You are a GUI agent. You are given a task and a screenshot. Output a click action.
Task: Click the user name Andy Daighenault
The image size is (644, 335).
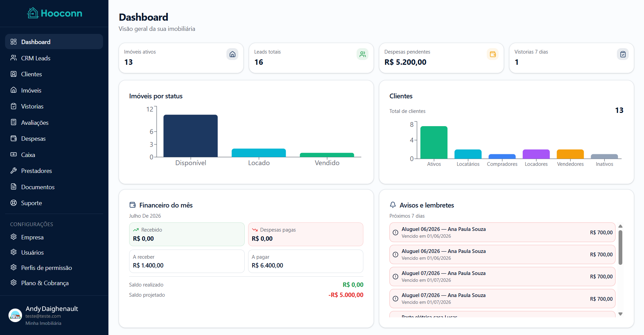point(52,309)
